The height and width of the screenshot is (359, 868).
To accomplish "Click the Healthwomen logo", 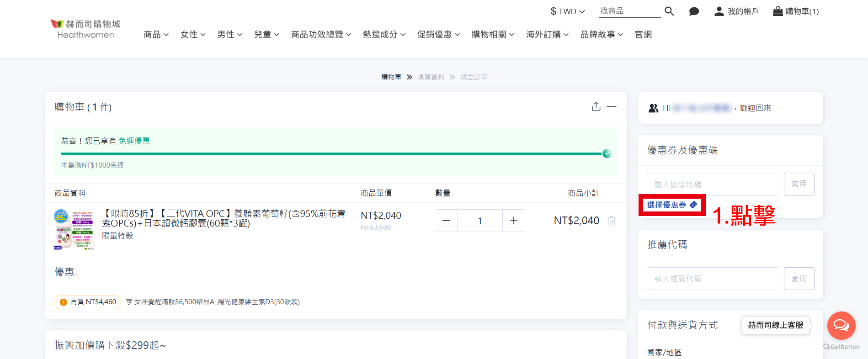I will [x=85, y=29].
